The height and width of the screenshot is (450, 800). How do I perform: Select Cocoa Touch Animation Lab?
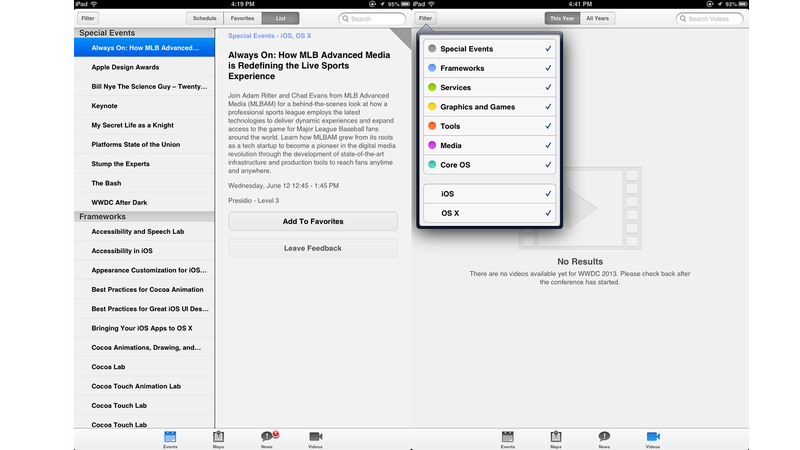tap(144, 387)
